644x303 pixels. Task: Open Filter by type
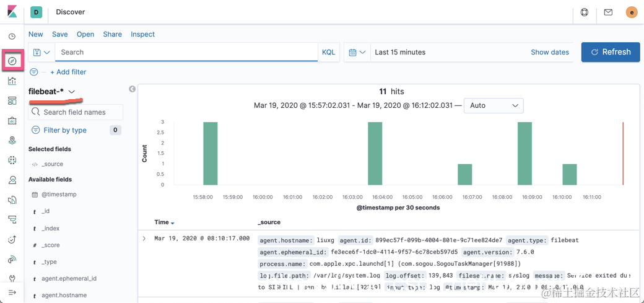coord(65,130)
